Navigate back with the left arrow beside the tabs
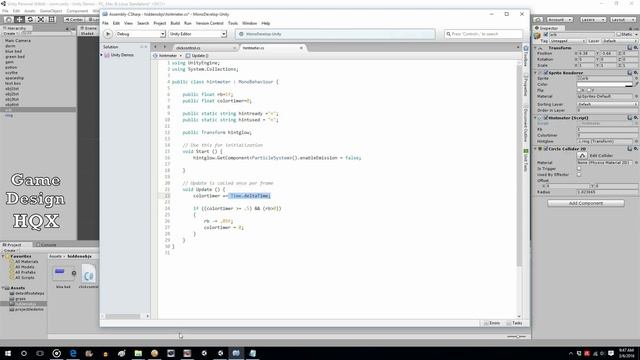Screen dimensions: 640x360 [x=155, y=47]
